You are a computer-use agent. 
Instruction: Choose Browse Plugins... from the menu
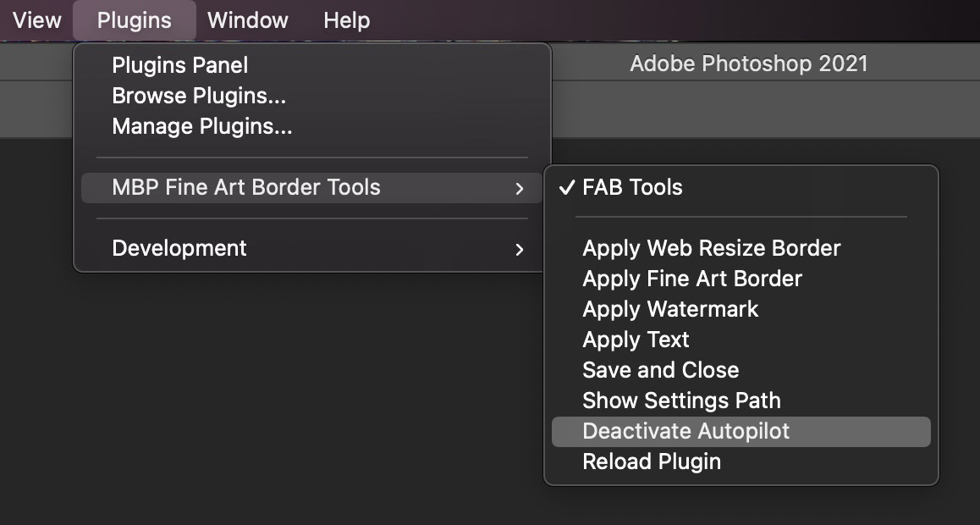point(199,96)
